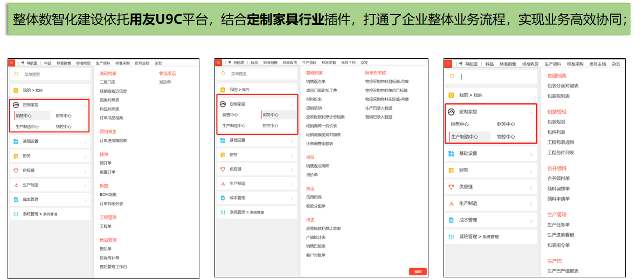
Task: Open the 客户对账单 entry
Action: 316,255
